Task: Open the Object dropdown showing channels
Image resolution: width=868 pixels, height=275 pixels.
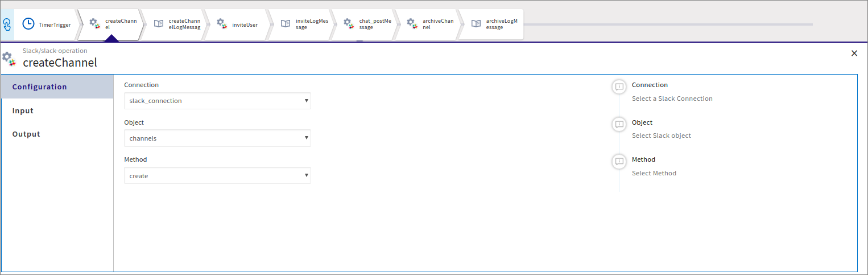Action: (217, 138)
